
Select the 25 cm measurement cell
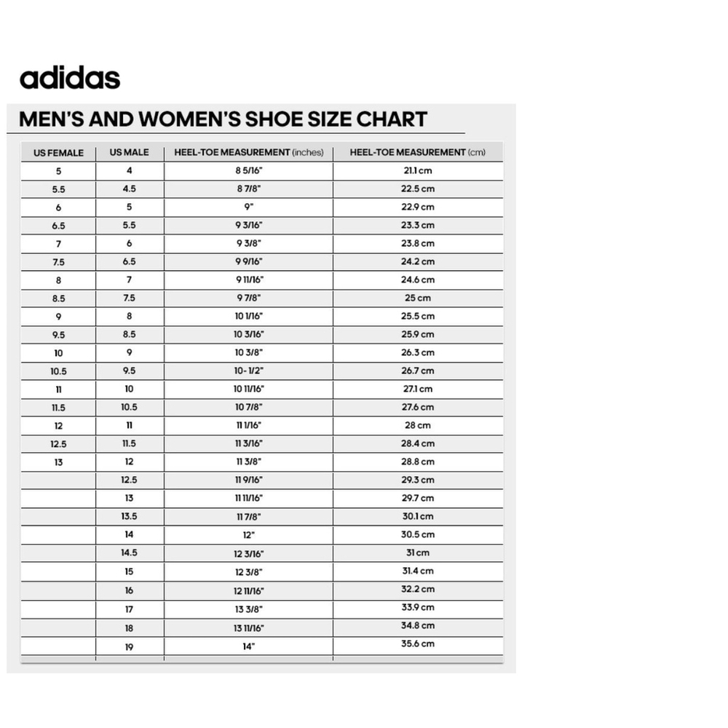click(x=418, y=298)
